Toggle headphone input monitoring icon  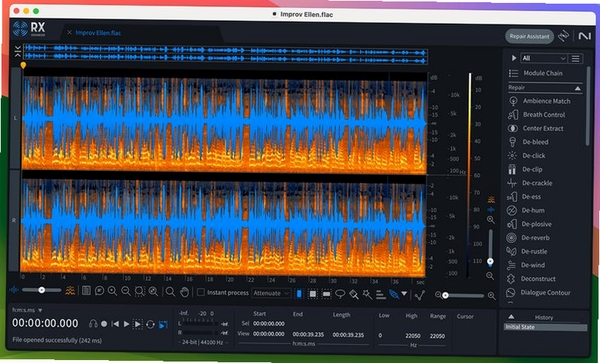(93, 324)
